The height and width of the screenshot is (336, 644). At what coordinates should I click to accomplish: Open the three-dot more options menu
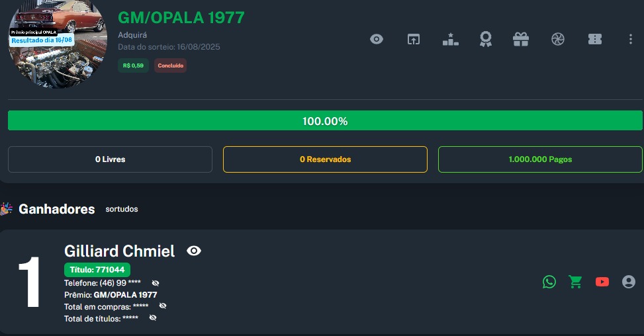pos(631,39)
